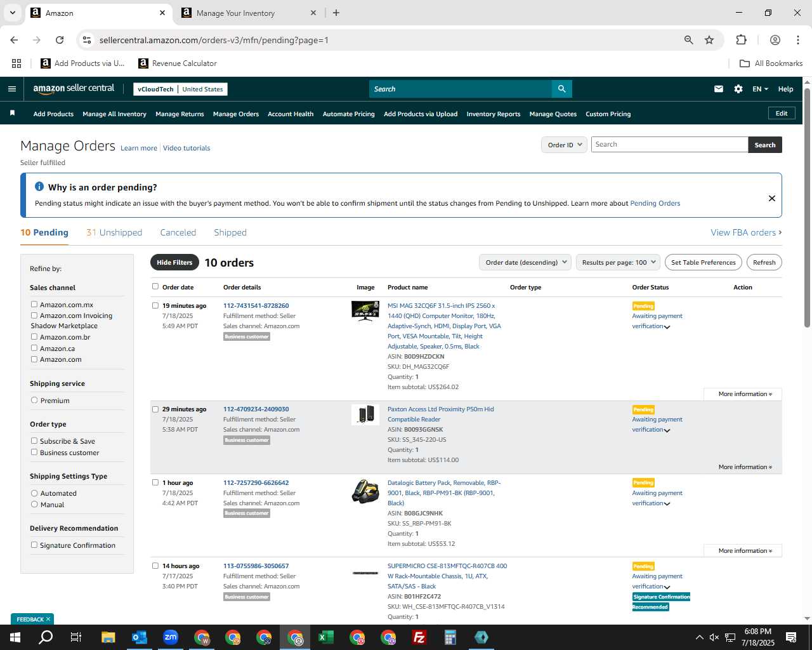Select the Manual shipping settings option

pos(34,504)
